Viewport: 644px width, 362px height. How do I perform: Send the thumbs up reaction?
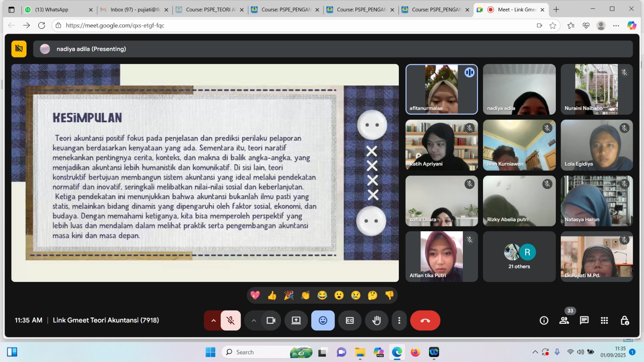(272, 296)
